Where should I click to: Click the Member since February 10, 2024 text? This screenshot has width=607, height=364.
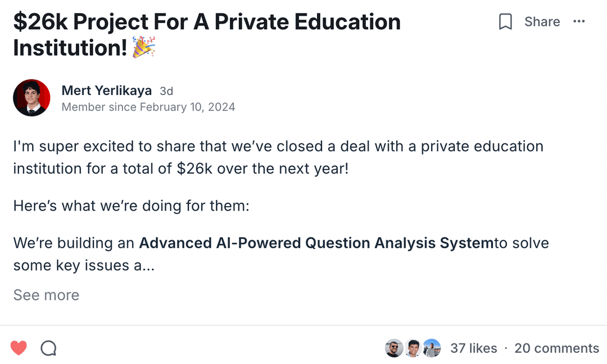[148, 107]
